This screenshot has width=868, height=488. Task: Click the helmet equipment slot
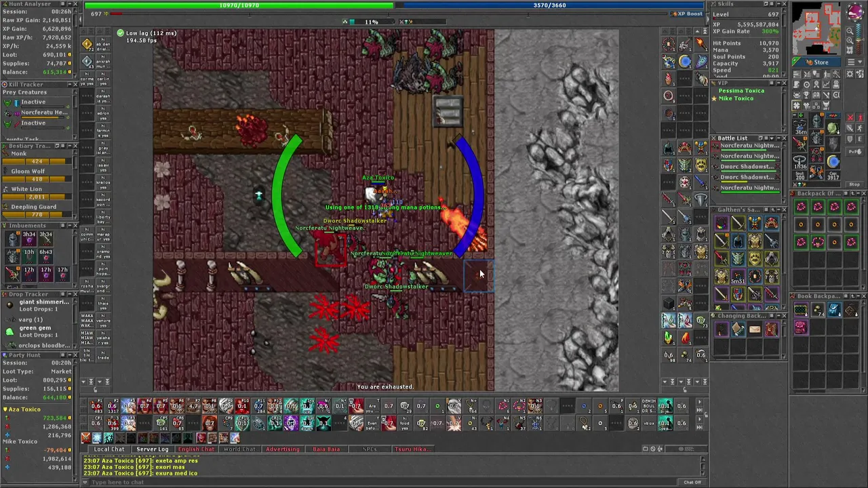[816, 121]
